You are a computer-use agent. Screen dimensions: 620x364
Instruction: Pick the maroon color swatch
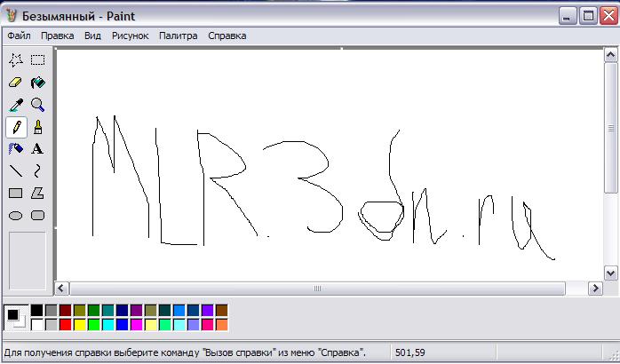(65, 310)
